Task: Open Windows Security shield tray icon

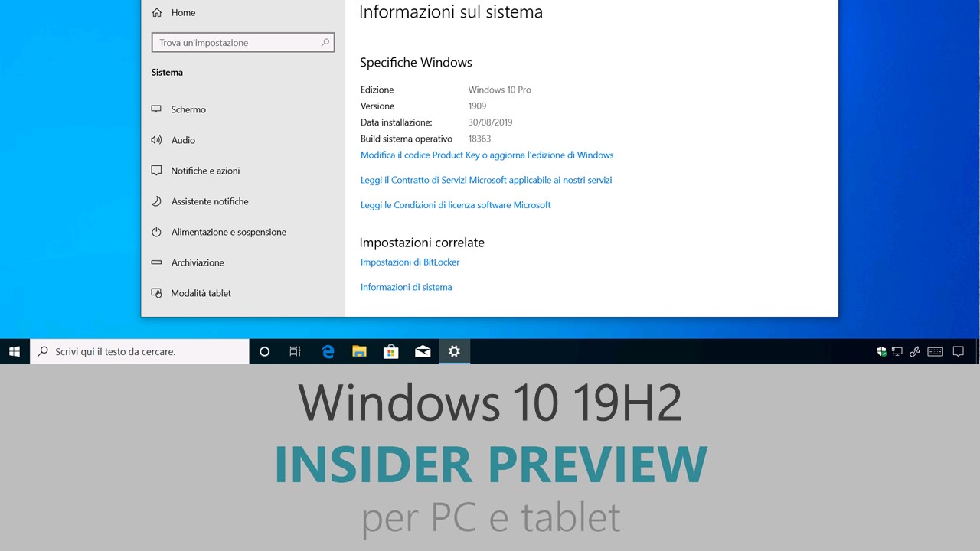Action: coord(882,352)
